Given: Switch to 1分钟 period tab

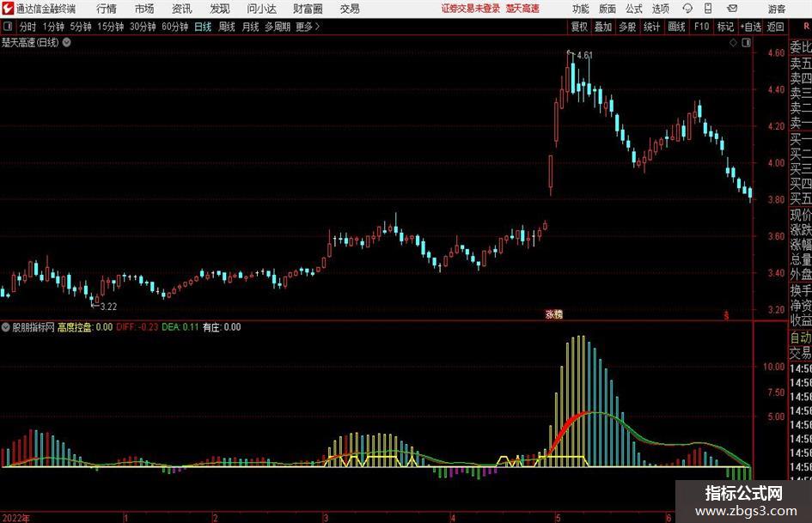Looking at the screenshot, I should pyautogui.click(x=53, y=27).
